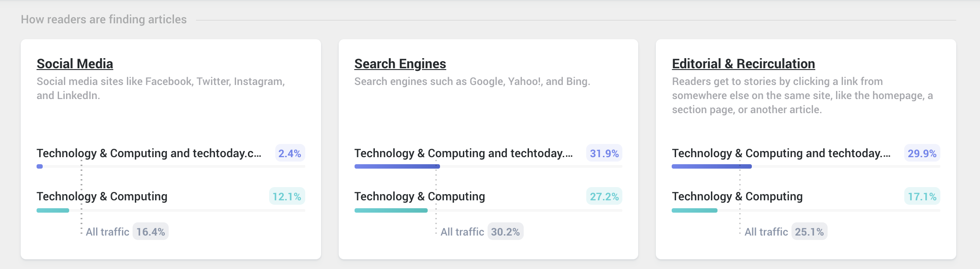Screen dimensions: 980x269
Task: Click the 17.1% Technology & Computing badge
Action: (x=922, y=196)
